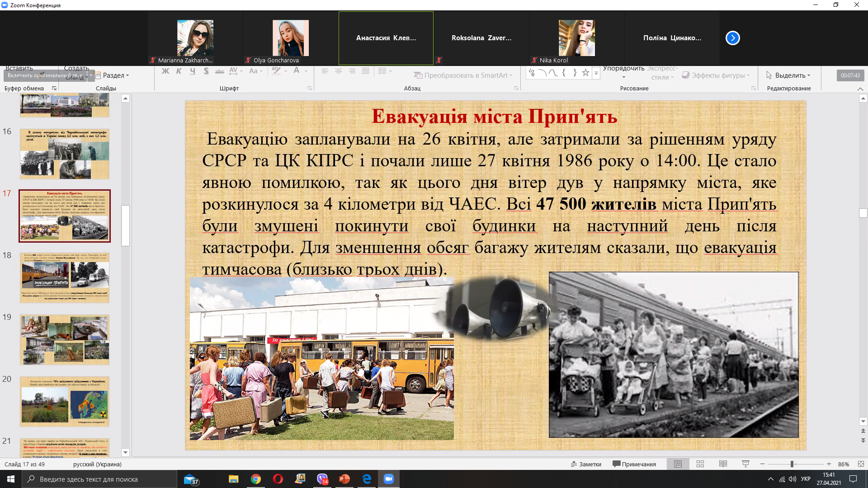Image resolution: width=868 pixels, height=488 pixels.
Task: Click Включить оригинальный звук button
Action: 45,75
